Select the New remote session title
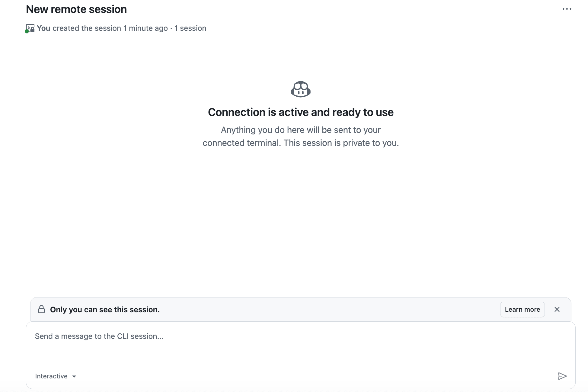 (x=76, y=9)
